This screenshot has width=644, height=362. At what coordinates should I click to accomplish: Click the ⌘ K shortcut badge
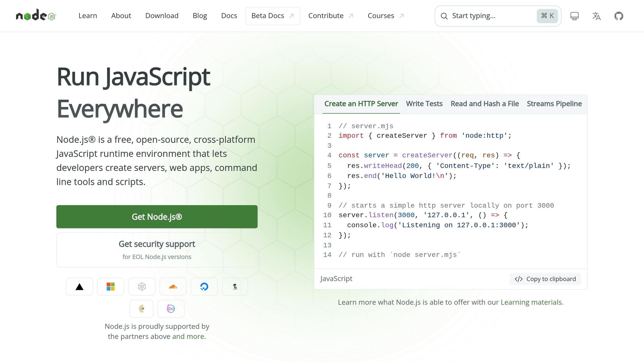pyautogui.click(x=547, y=16)
